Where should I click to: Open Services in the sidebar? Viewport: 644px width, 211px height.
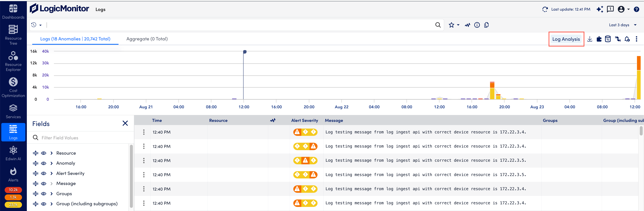[13, 111]
